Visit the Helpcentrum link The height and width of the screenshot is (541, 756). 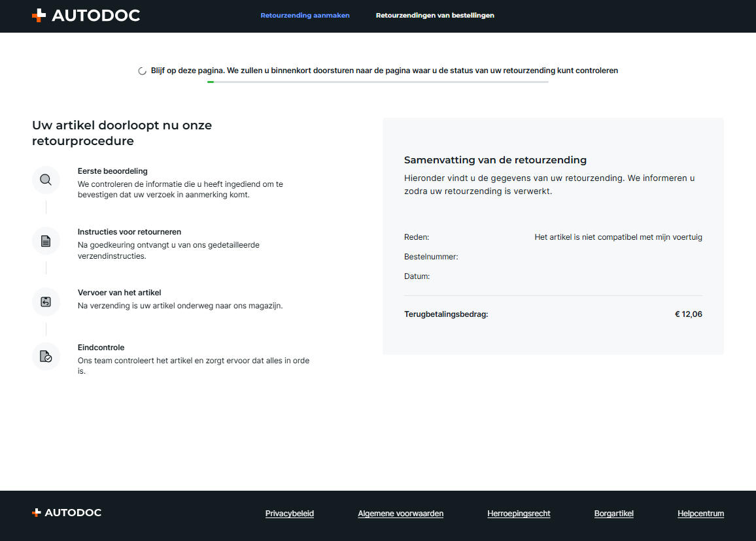pos(700,514)
